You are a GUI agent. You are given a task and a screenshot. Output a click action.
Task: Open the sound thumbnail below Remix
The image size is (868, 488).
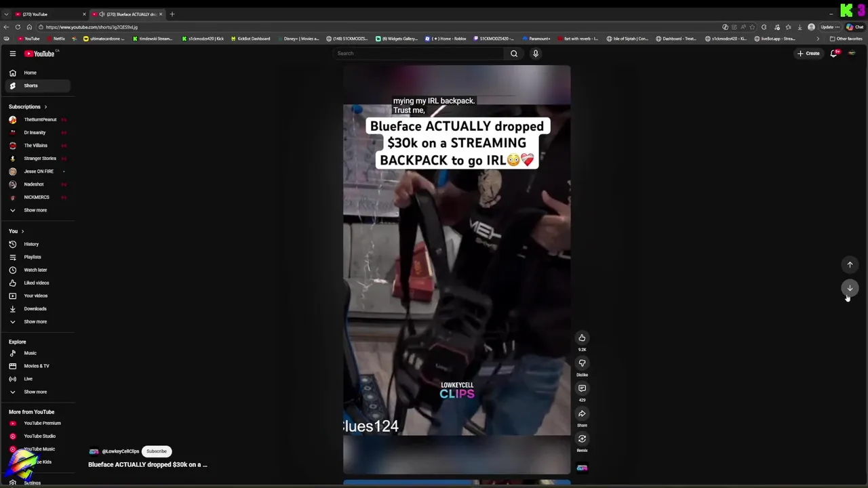(x=582, y=468)
